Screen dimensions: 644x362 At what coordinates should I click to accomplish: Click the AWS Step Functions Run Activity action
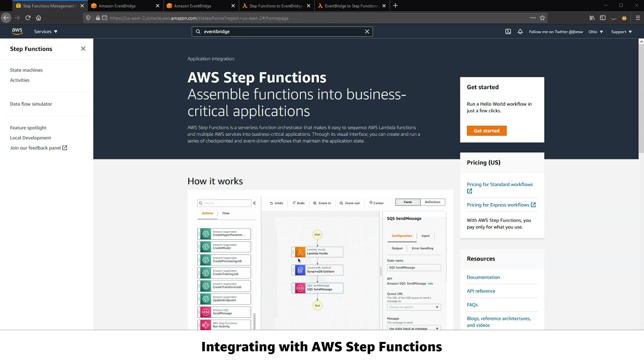tap(224, 325)
